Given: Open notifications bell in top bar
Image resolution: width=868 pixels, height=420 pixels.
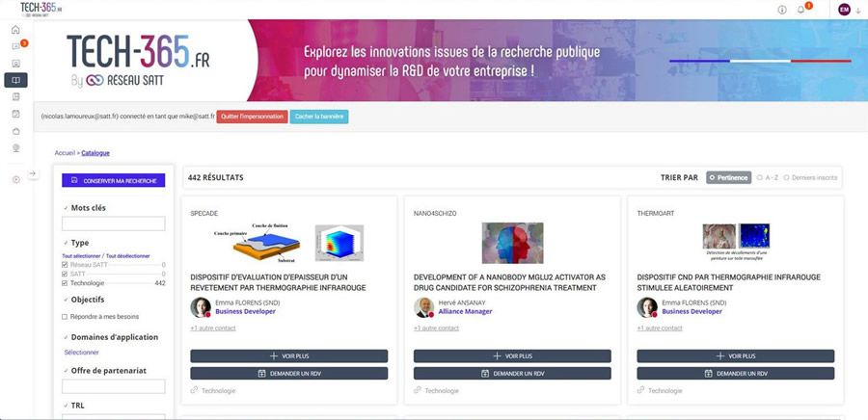Looking at the screenshot, I should coord(801,10).
